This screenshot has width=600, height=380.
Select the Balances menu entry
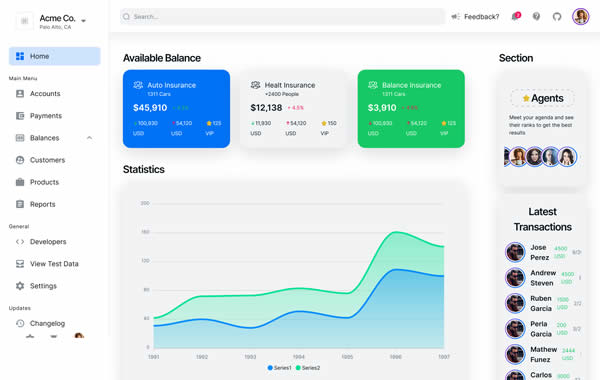click(55, 138)
